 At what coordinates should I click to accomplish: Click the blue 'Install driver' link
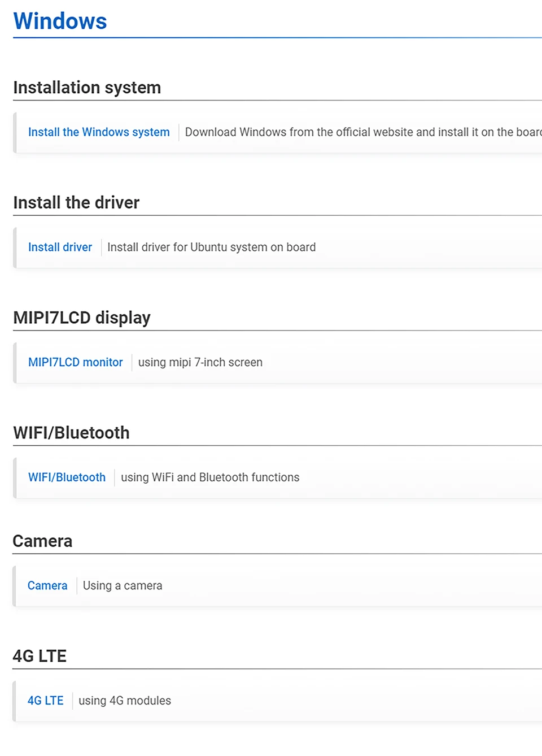[x=60, y=247]
